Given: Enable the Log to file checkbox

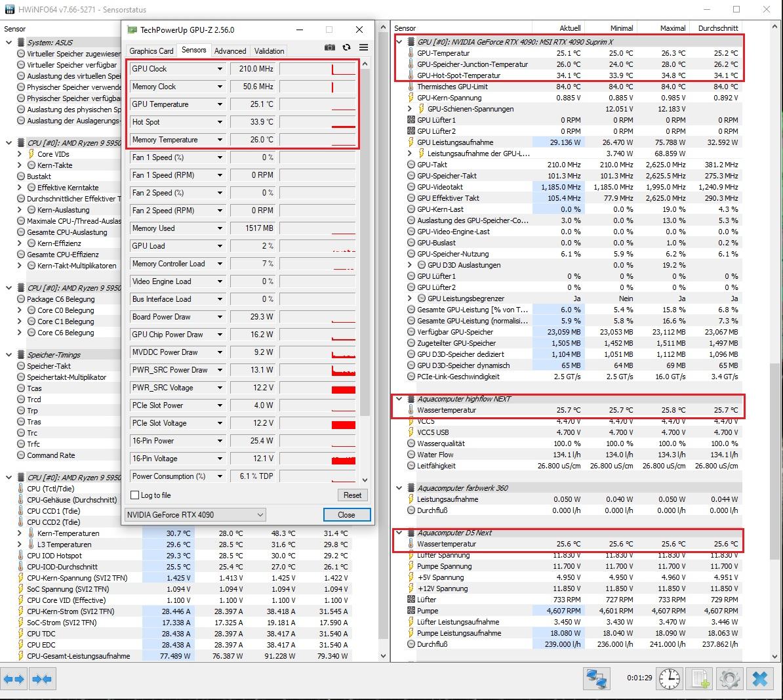Looking at the screenshot, I should [x=134, y=495].
